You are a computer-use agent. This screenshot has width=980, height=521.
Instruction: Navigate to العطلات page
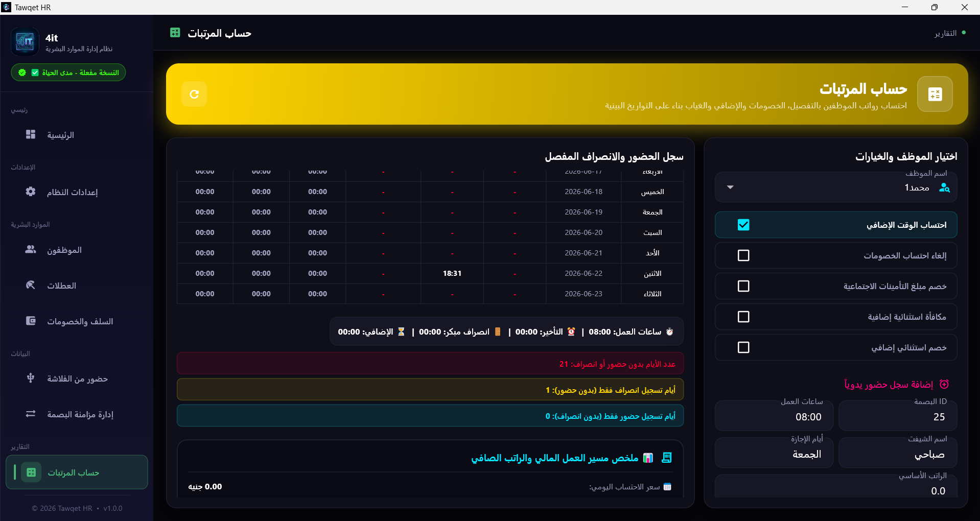(x=77, y=286)
